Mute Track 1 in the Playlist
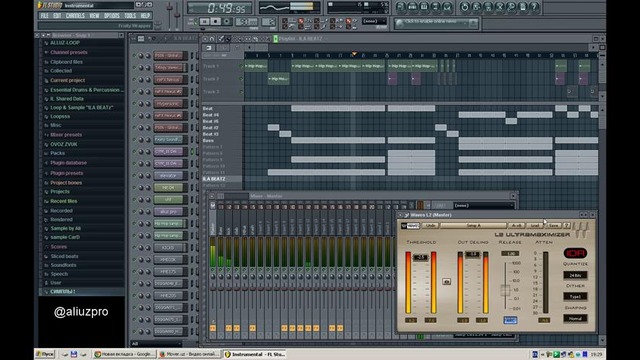This screenshot has width=640, height=360. 241,66
